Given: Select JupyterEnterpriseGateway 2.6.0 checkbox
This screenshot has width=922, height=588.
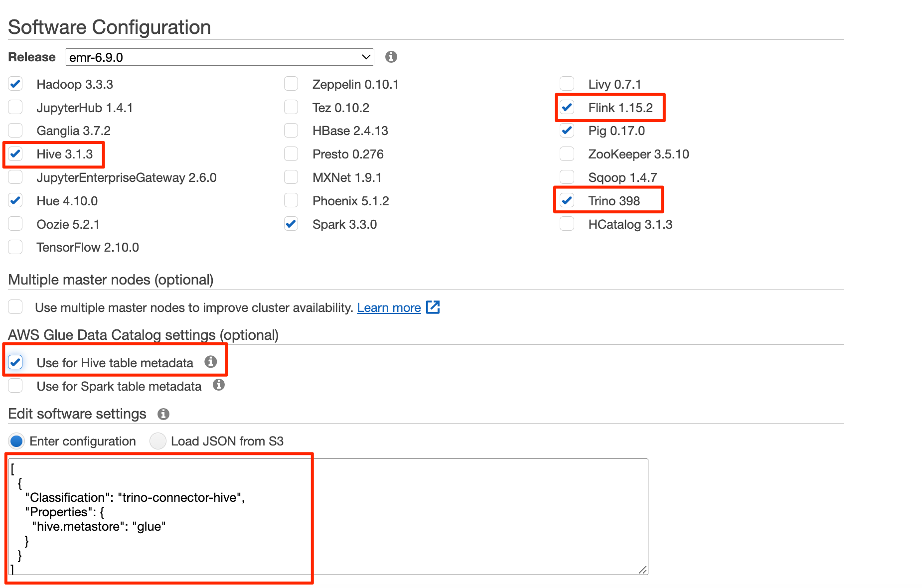Looking at the screenshot, I should click(15, 177).
